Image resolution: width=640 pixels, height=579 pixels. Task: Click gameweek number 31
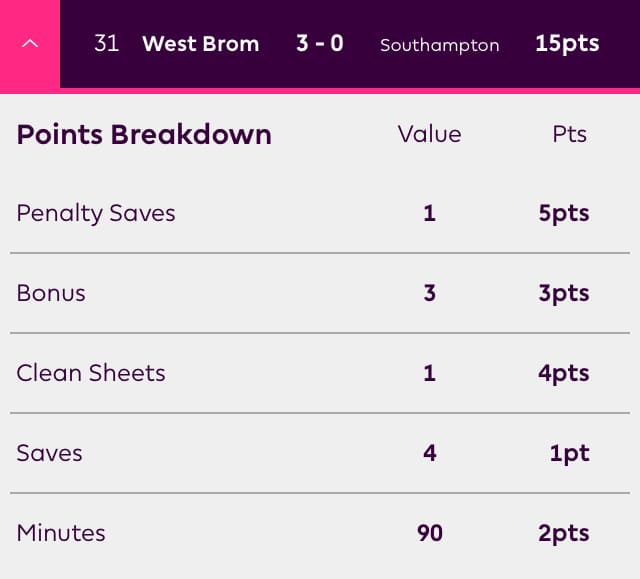[x=106, y=44]
